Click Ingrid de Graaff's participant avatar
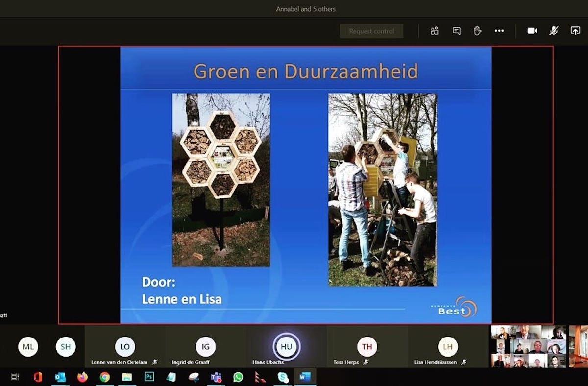The height and width of the screenshot is (386, 588). [205, 346]
